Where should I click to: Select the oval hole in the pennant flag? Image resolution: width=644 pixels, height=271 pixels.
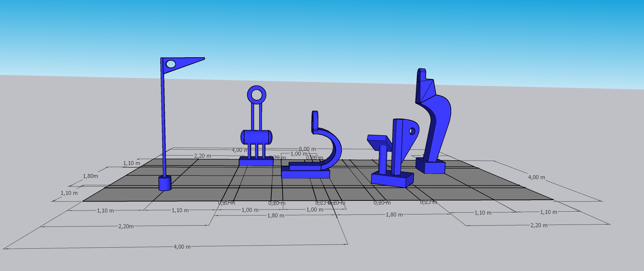(x=171, y=64)
